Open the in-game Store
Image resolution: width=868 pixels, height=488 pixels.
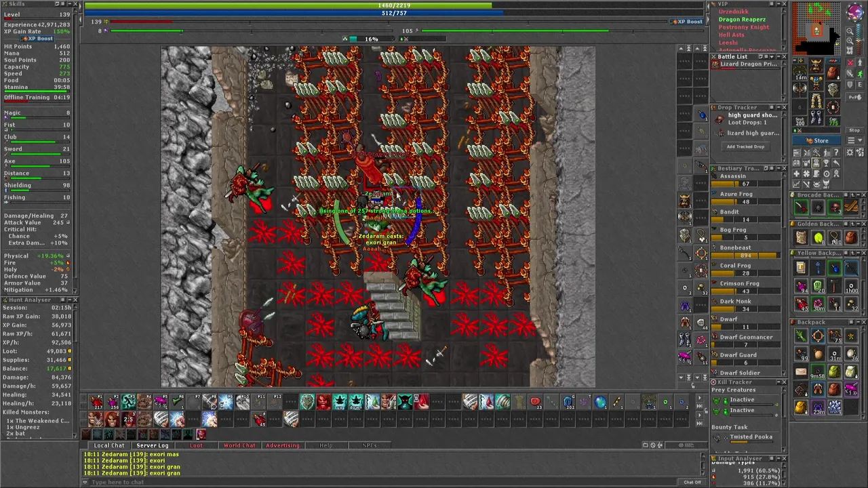coord(816,140)
